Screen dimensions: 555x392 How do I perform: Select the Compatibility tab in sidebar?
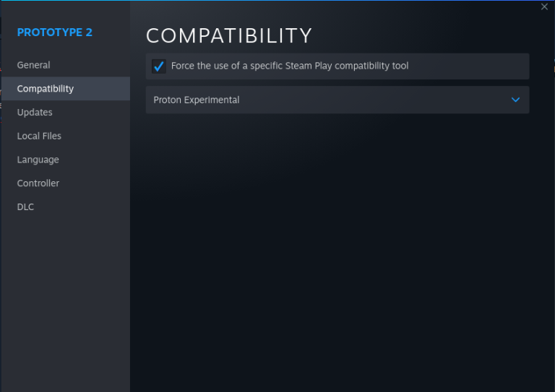coord(46,89)
